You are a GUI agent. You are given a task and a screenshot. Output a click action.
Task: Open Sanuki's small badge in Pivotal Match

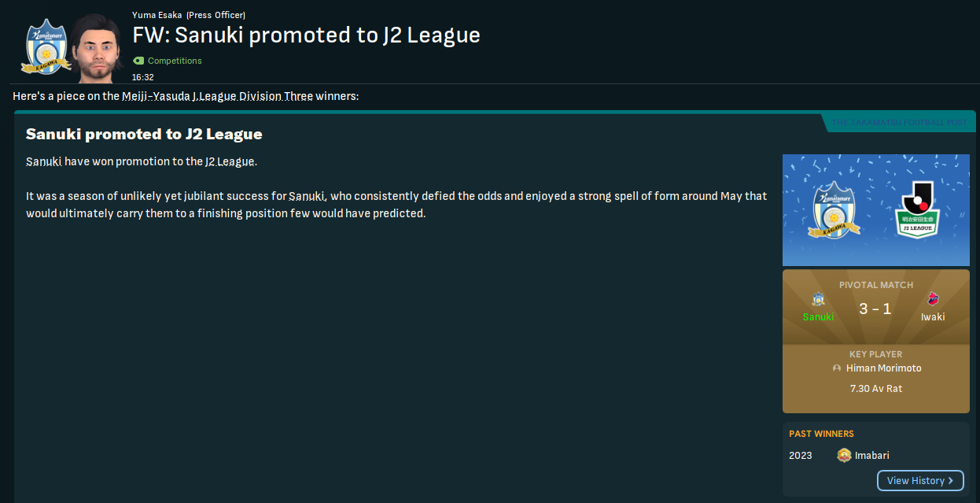(x=818, y=300)
